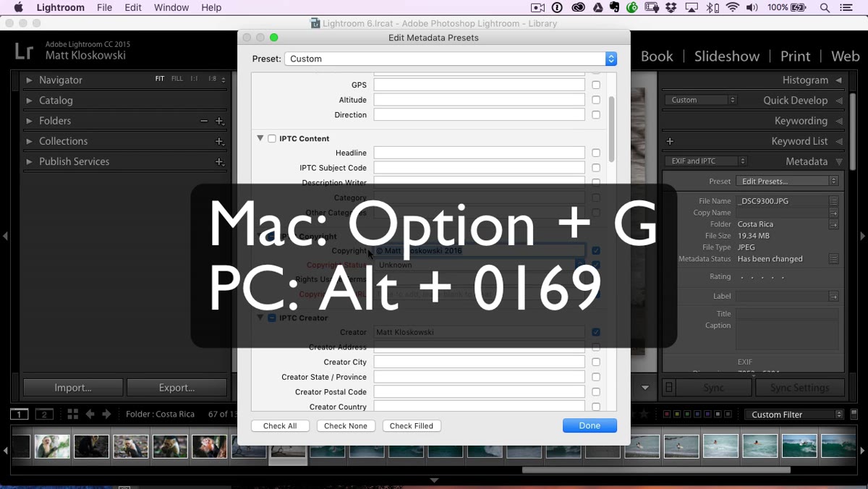The image size is (868, 489).
Task: Tick the Headline checkbox
Action: point(596,153)
